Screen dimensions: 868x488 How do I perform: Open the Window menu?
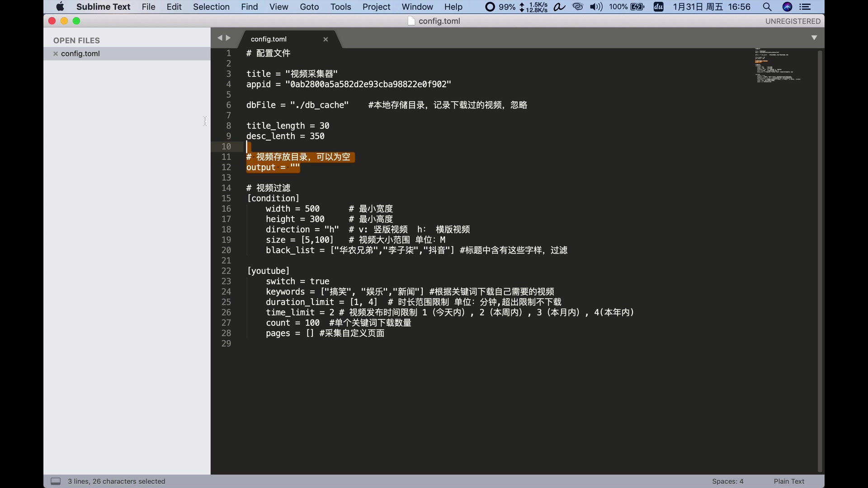point(417,7)
